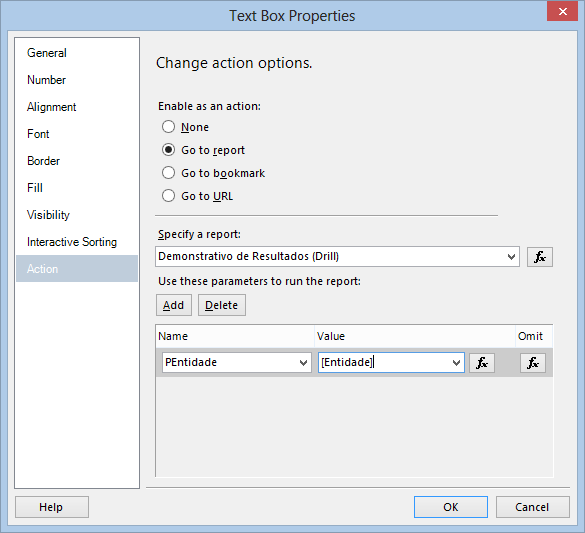Image resolution: width=585 pixels, height=533 pixels.
Task: Enable the Go to URL option
Action: pos(168,196)
